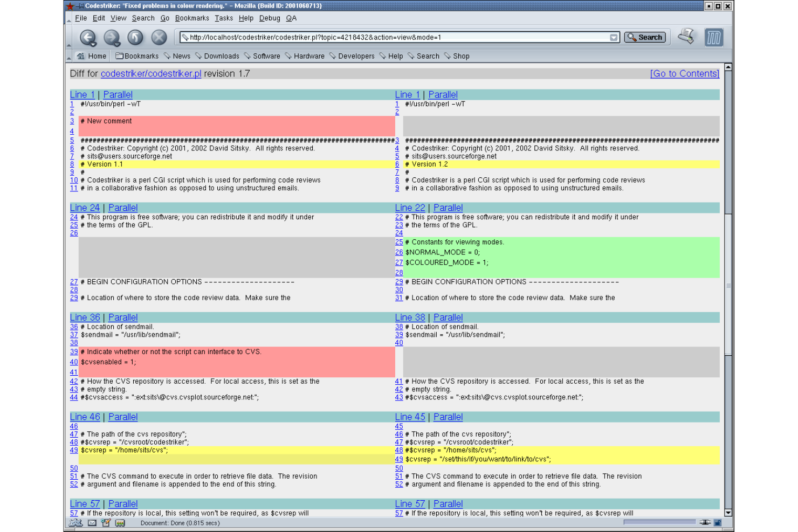Screen dimensions: 798x532
Task: Open the Developers bookmark
Action: point(352,56)
